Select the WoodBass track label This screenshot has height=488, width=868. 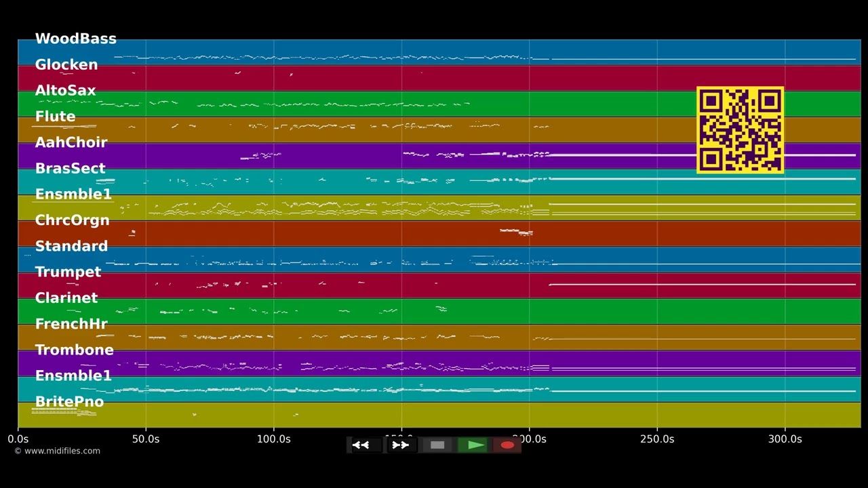tap(75, 39)
